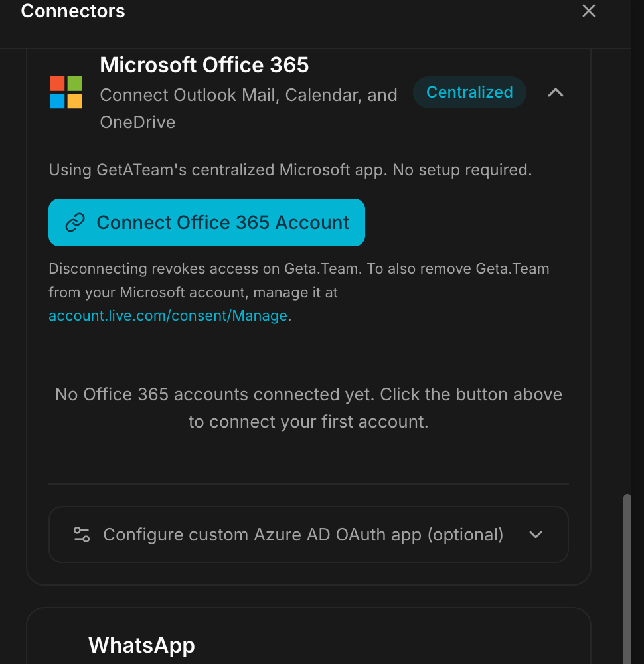
Task: Open account.live.com/consent/Manage link
Action: point(168,316)
